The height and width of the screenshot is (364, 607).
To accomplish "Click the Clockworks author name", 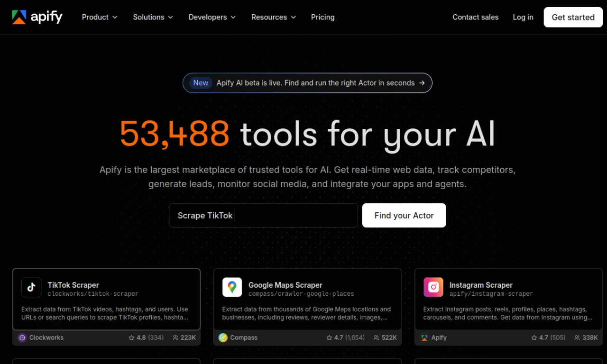I will click(x=46, y=337).
